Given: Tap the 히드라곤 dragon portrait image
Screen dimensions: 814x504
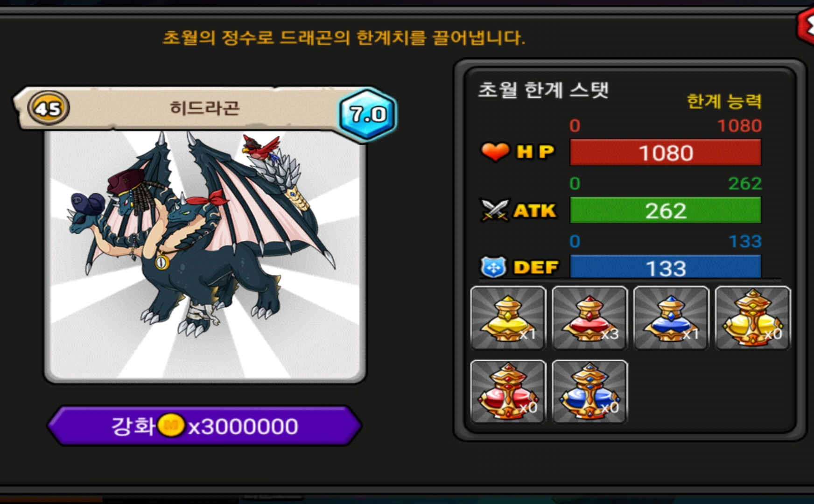Looking at the screenshot, I should coord(205,256).
